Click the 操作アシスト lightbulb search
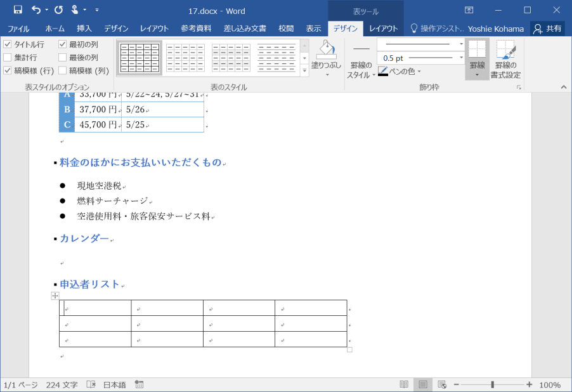 [437, 29]
